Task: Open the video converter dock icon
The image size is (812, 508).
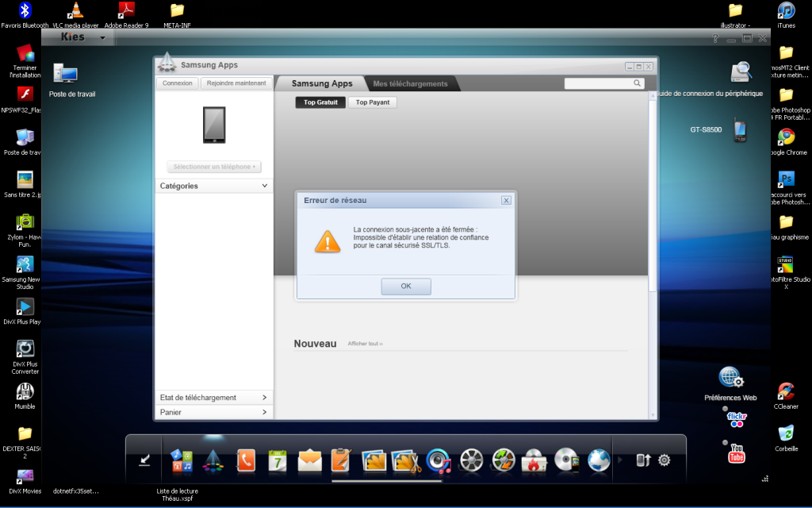Action: click(503, 460)
